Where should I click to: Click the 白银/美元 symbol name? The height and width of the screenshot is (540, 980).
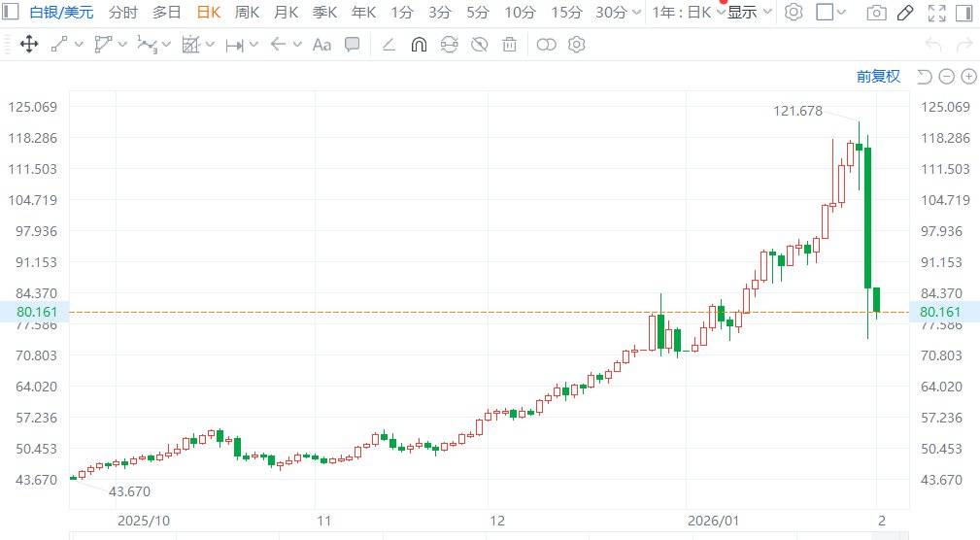61,13
